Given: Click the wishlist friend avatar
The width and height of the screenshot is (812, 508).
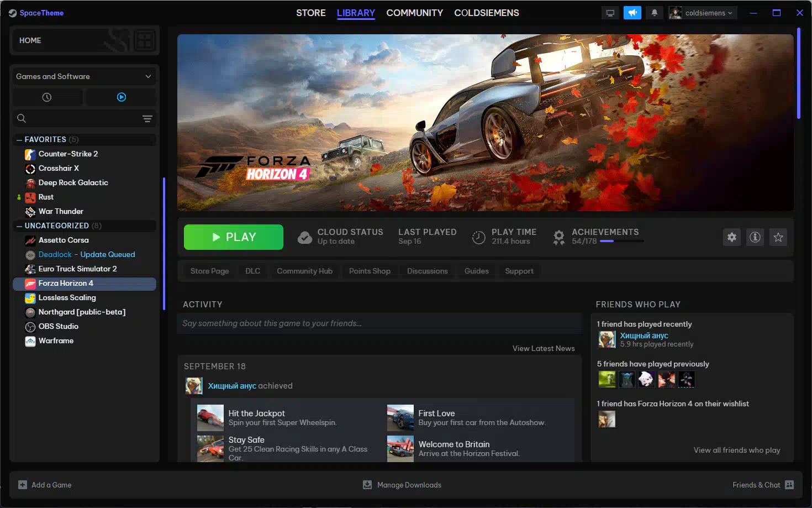Looking at the screenshot, I should pyautogui.click(x=607, y=420).
